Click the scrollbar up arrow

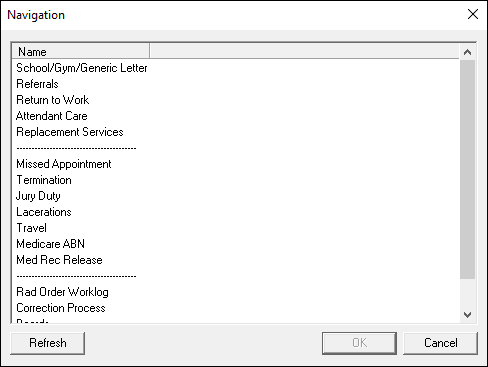click(467, 52)
